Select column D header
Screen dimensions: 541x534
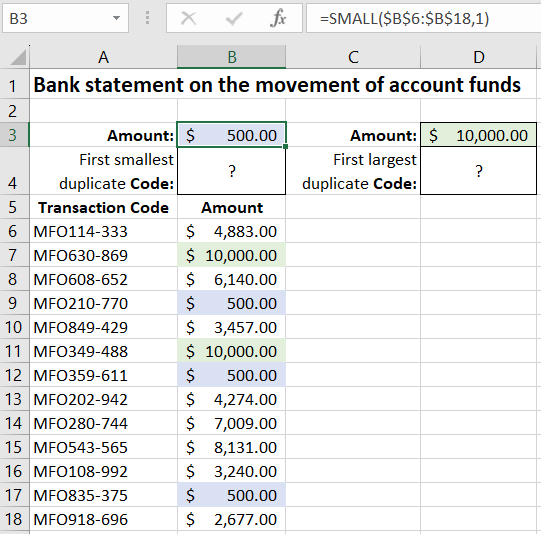479,57
